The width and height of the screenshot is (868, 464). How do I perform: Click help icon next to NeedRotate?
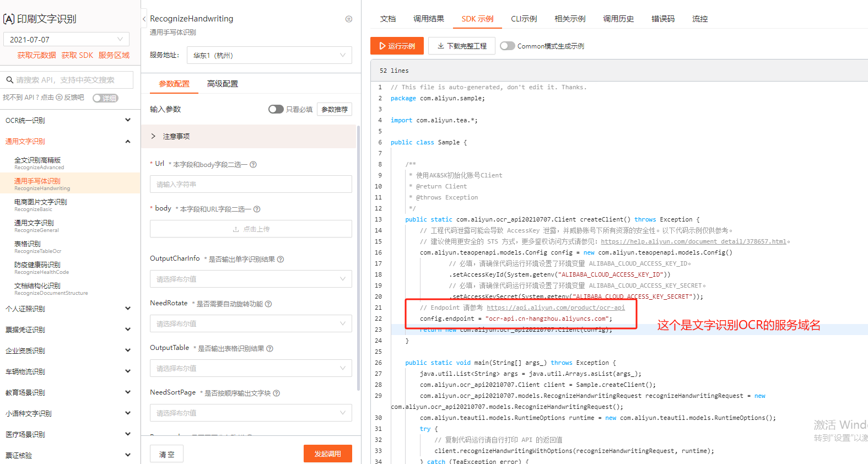(x=268, y=304)
